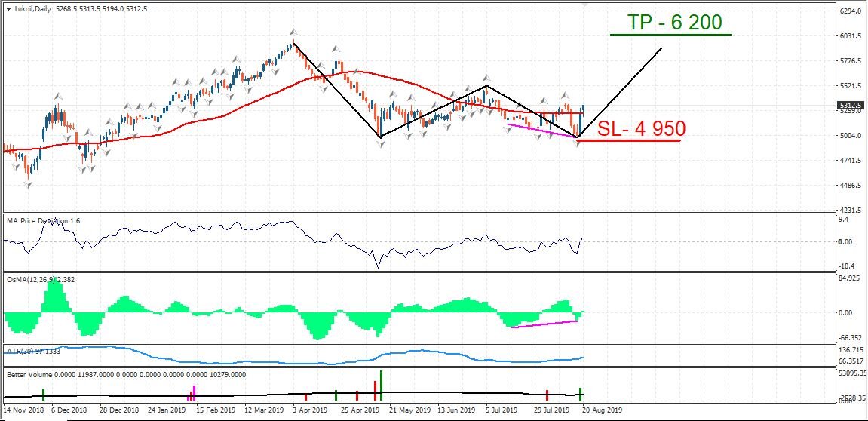This screenshot has height=421, width=868.
Task: Select the ATR(30) 97.1333 indicator label
Action: tap(33, 351)
